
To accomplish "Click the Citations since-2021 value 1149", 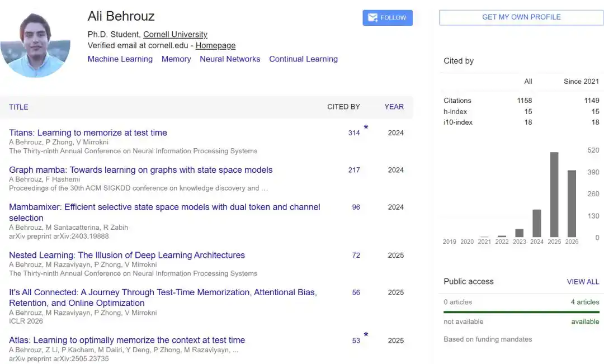I will pos(592,101).
